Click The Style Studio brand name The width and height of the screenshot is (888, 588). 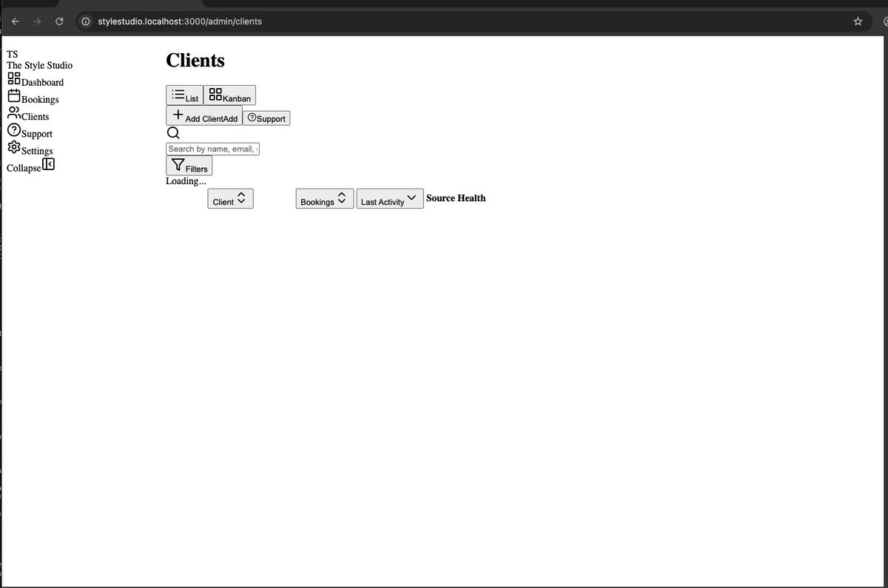[40, 65]
